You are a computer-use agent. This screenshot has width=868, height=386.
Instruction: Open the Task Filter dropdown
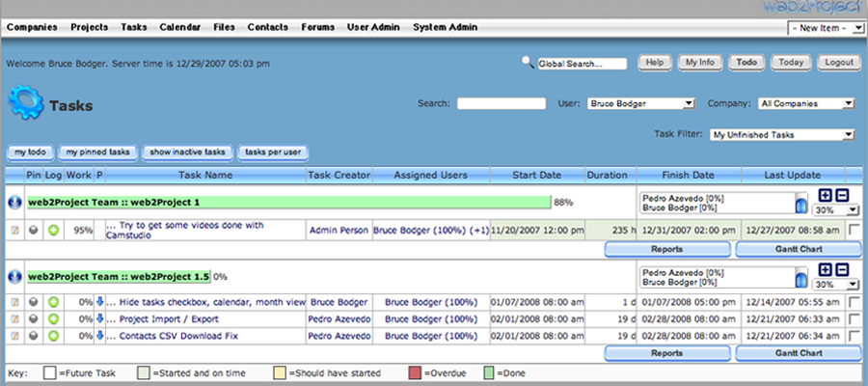click(782, 134)
